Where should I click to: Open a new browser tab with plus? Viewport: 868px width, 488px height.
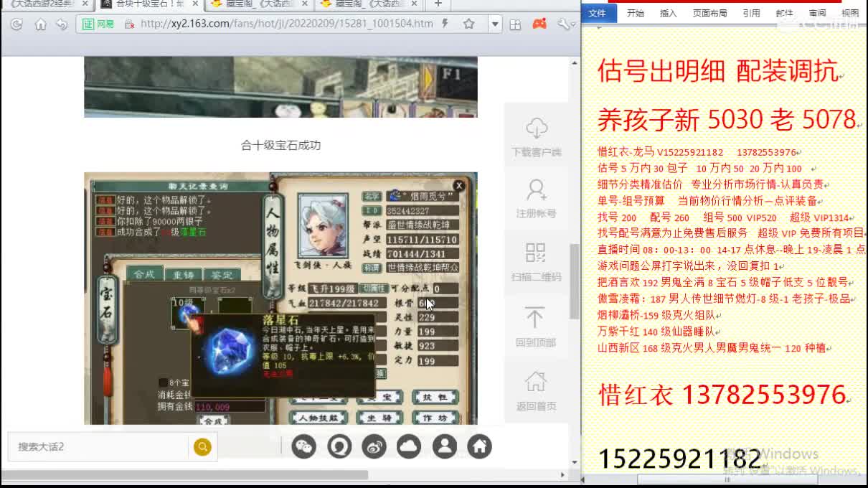pos(438,4)
